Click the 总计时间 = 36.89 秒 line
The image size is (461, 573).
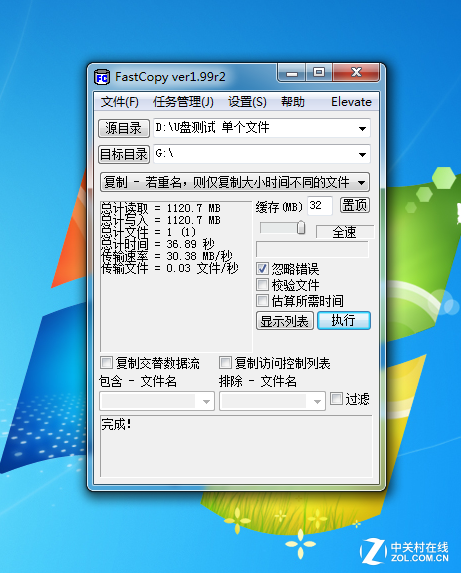pyautogui.click(x=158, y=244)
